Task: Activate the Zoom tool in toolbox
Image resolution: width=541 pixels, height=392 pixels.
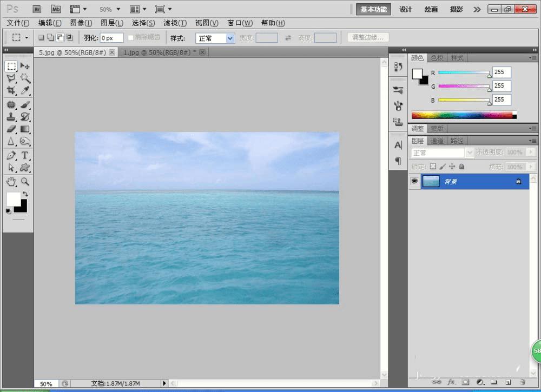Action: [25, 182]
